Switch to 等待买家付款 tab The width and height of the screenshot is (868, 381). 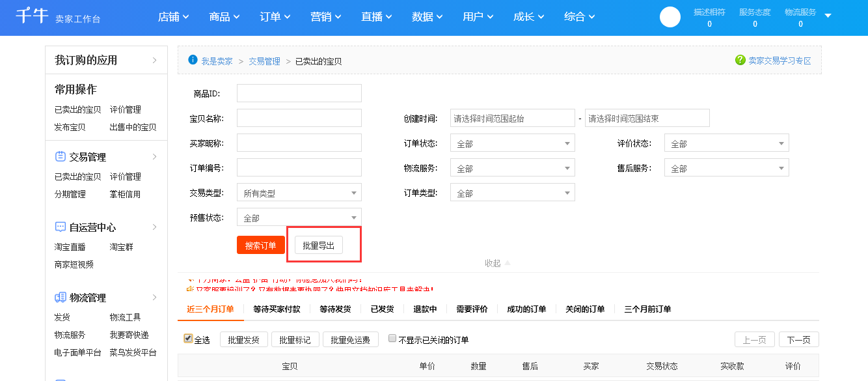277,309
